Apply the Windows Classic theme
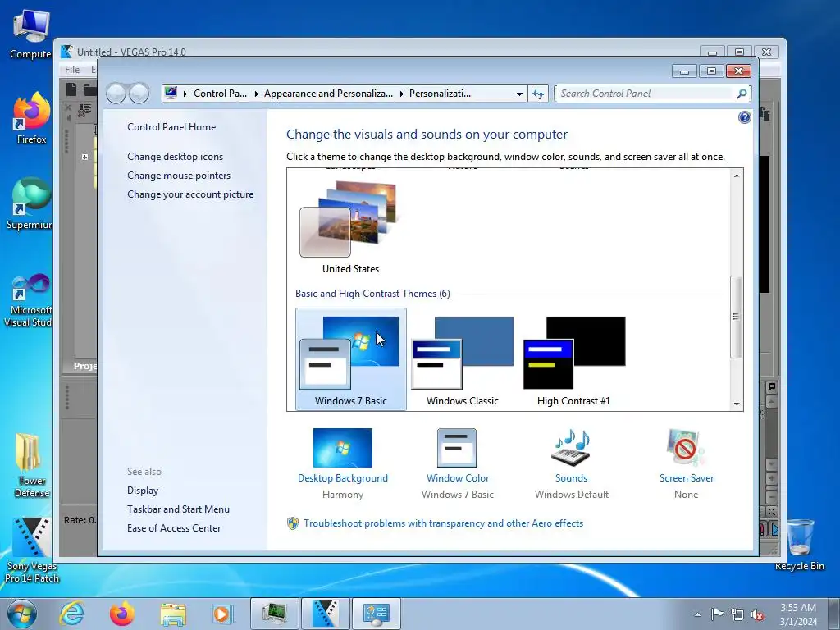The width and height of the screenshot is (840, 630). click(x=463, y=359)
